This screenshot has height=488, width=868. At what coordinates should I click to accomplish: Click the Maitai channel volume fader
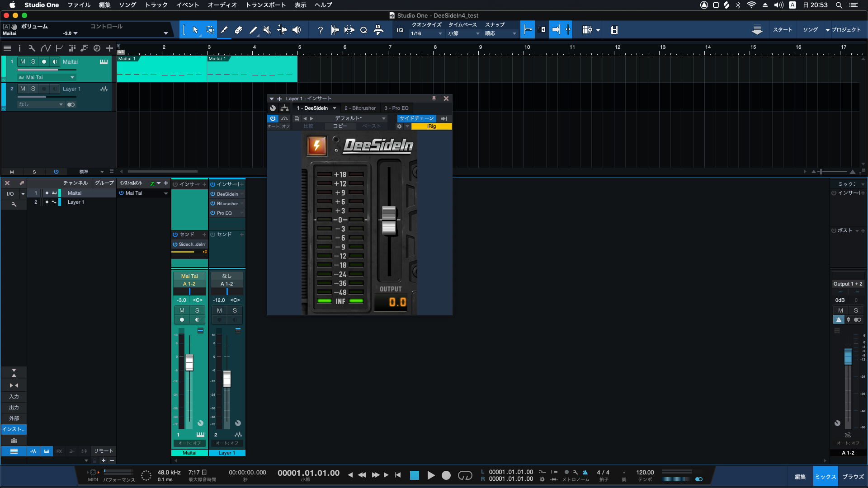[189, 363]
